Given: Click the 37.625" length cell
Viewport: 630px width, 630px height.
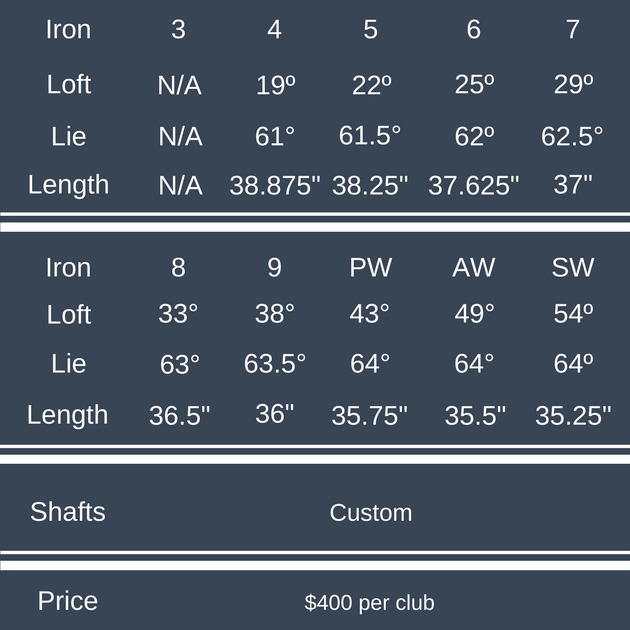Looking at the screenshot, I should [474, 185].
